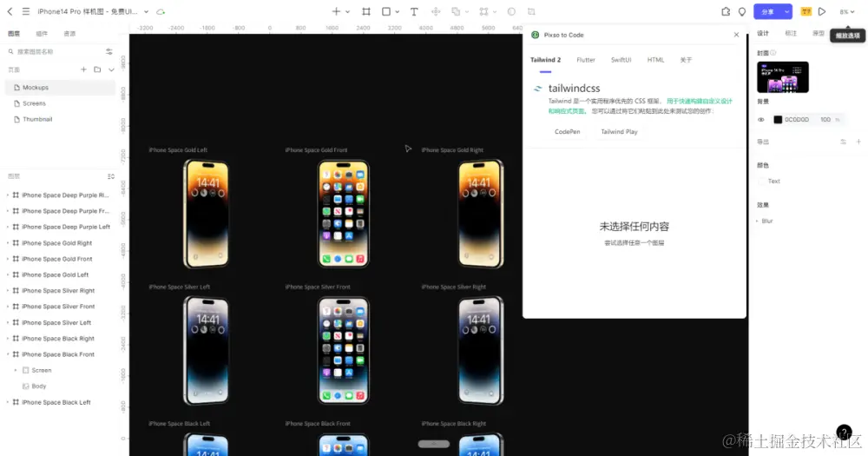
Task: Select the Rectangle shape tool
Action: 386,11
